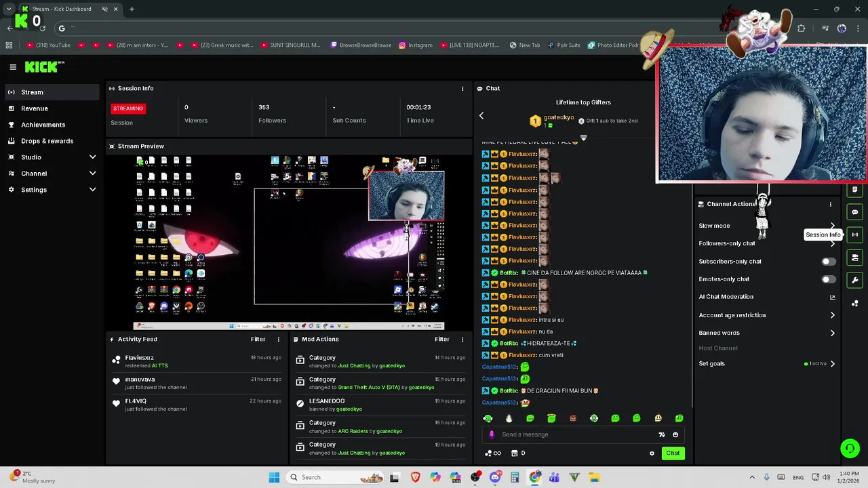Click the chat back arrow
The height and width of the screenshot is (488, 868).
[481, 115]
